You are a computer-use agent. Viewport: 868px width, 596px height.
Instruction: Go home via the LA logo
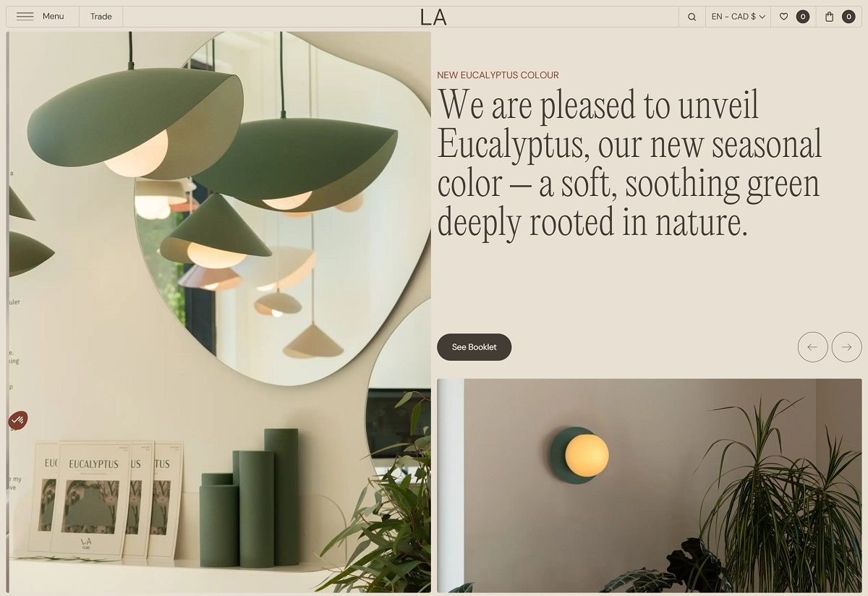pos(433,17)
